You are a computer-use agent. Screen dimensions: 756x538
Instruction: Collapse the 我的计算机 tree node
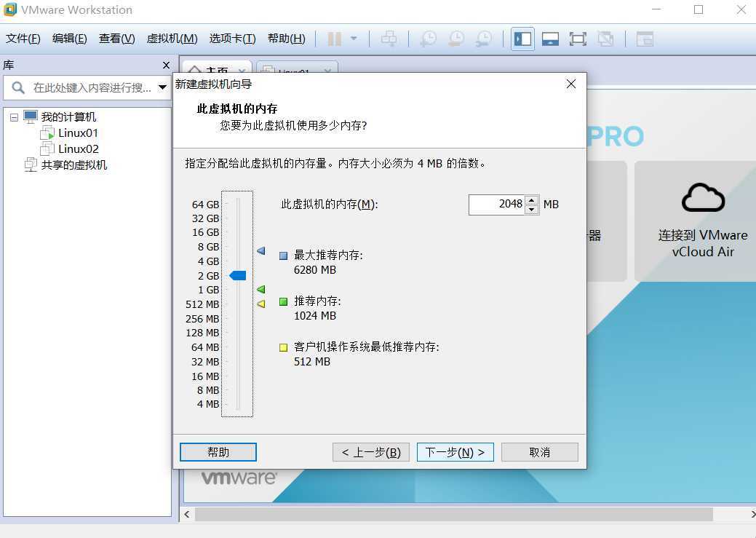coord(14,117)
